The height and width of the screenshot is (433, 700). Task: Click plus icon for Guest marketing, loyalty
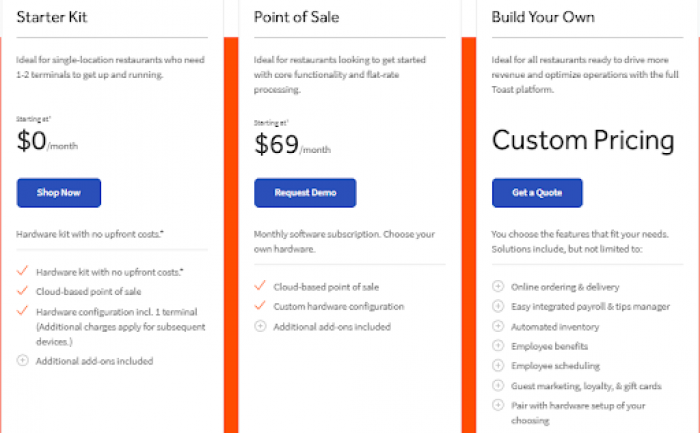pyautogui.click(x=498, y=385)
